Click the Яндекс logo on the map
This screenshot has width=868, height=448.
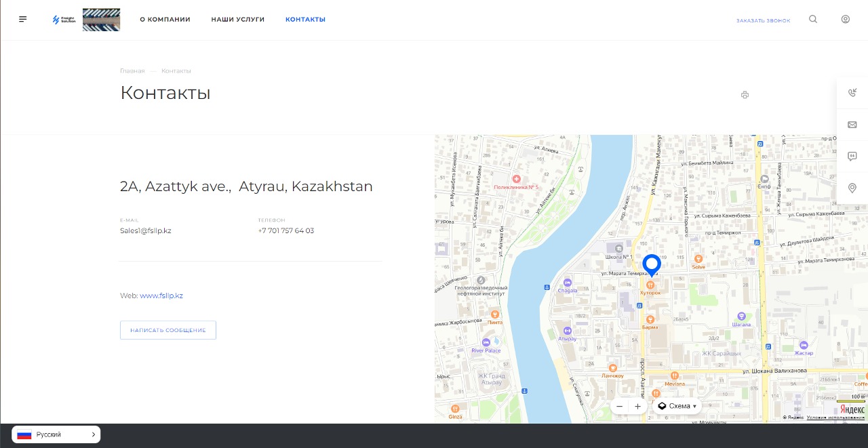[x=852, y=409]
